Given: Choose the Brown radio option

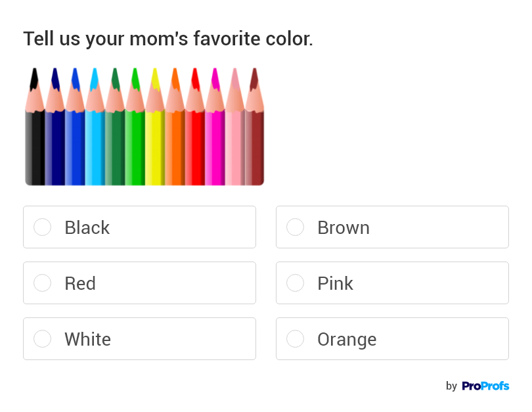Looking at the screenshot, I should [x=296, y=227].
